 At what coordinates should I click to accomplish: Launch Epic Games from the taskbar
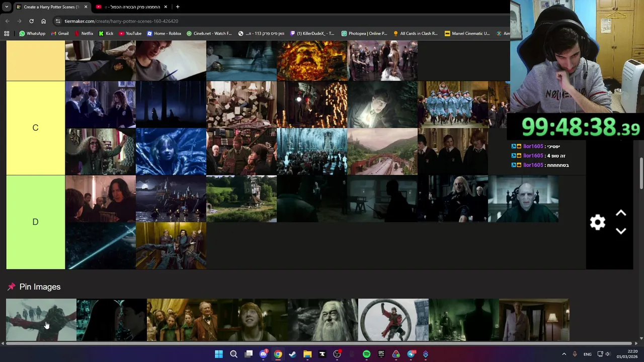point(381,354)
